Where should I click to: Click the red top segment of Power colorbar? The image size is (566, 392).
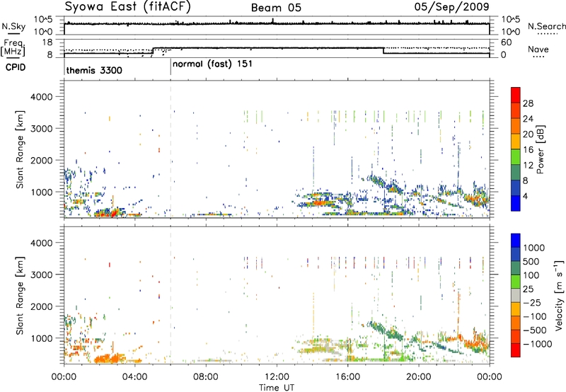click(516, 95)
